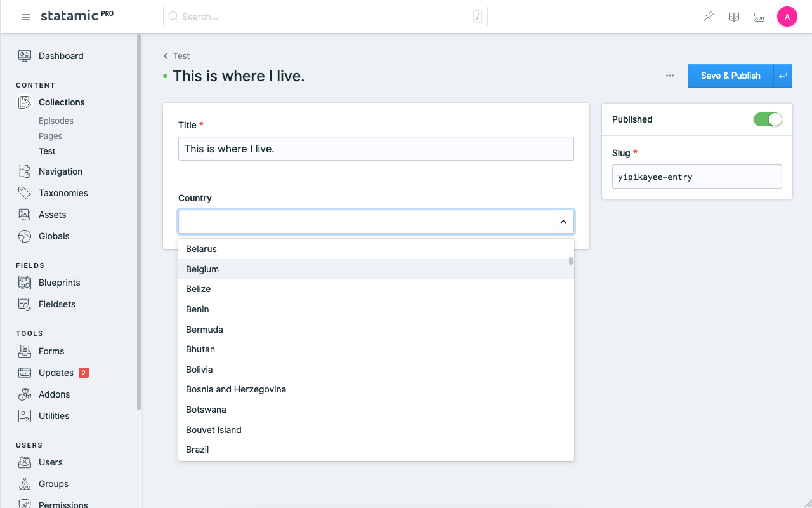812x508 pixels.
Task: Choose Brazil in the country list
Action: click(x=197, y=450)
